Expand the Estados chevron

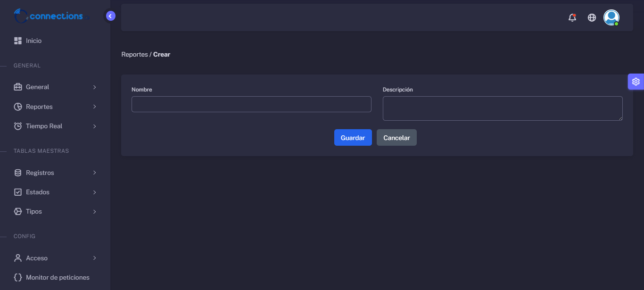tap(95, 192)
